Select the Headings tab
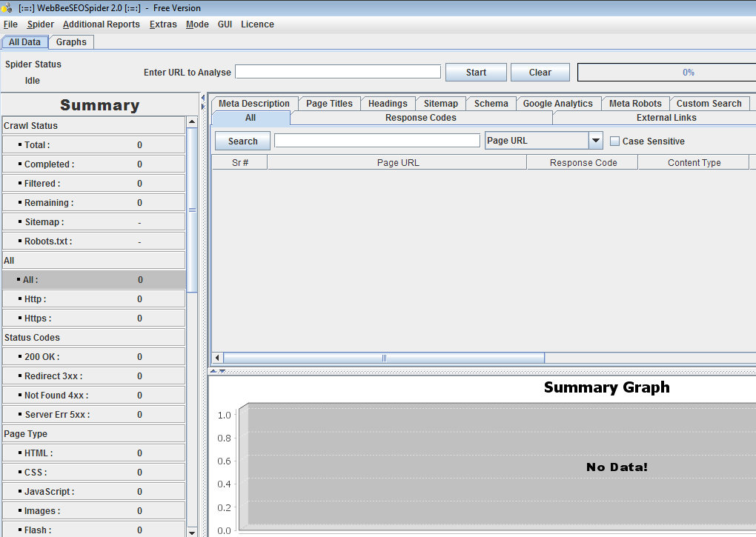756x537 pixels. coord(388,104)
